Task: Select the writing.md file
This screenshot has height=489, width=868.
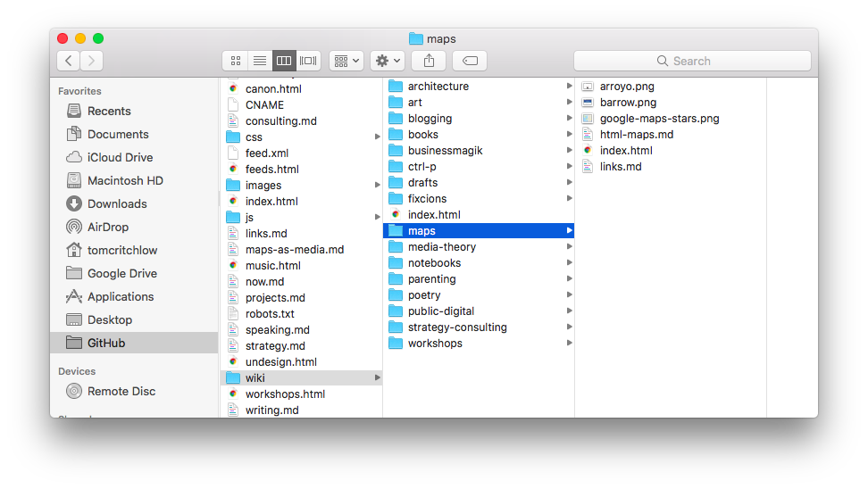Action: (301, 410)
